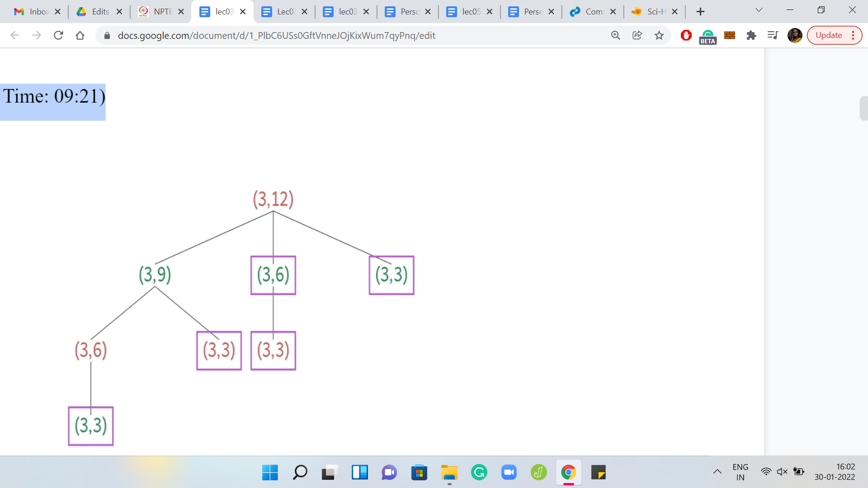Expand the tab search dropdown chevron
Image resolution: width=868 pixels, height=488 pixels.
(x=759, y=10)
